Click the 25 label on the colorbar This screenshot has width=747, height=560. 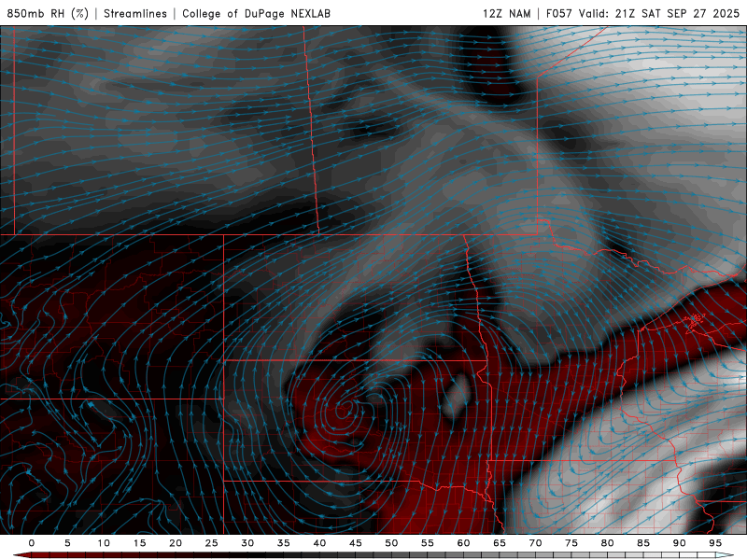212,543
